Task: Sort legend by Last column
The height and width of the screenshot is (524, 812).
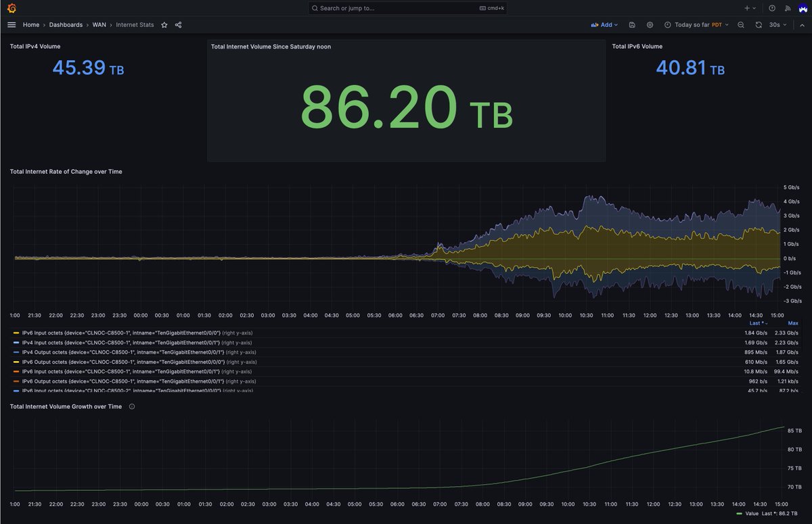Action: point(758,323)
